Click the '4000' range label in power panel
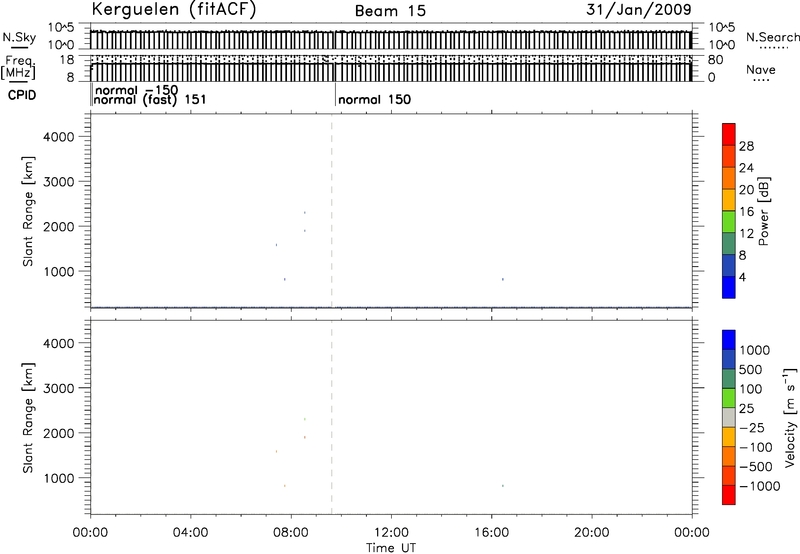 tap(59, 137)
